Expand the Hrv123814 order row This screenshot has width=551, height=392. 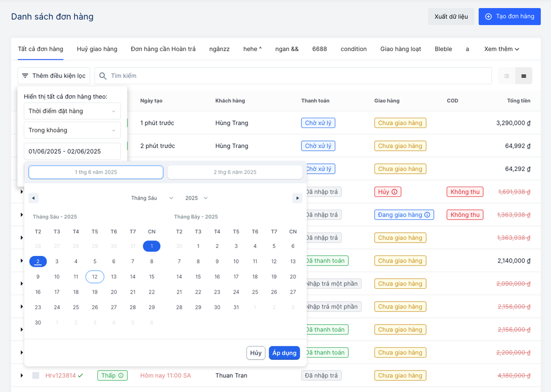pos(22,375)
